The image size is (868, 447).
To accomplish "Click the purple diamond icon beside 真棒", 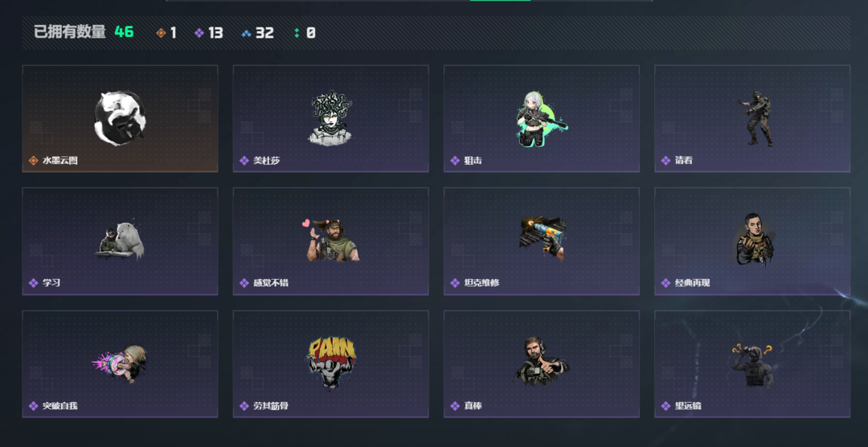I will pyautogui.click(x=455, y=406).
